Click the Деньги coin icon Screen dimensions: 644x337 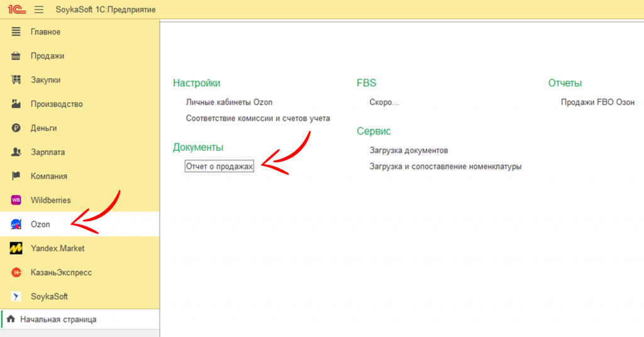coord(16,128)
